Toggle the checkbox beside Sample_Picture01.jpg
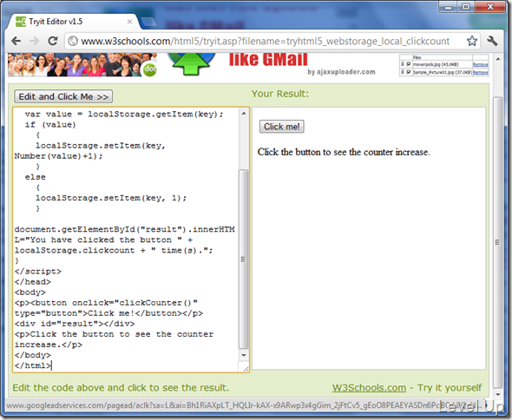Image resolution: width=512 pixels, height=420 pixels. point(408,72)
